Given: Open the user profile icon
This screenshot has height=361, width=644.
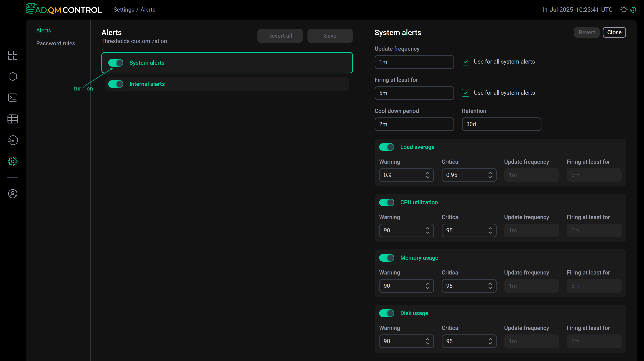Looking at the screenshot, I should click(x=13, y=193).
